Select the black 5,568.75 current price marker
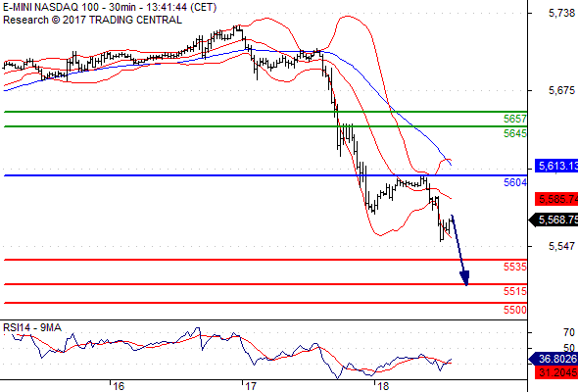578x392 pixels. click(x=554, y=220)
